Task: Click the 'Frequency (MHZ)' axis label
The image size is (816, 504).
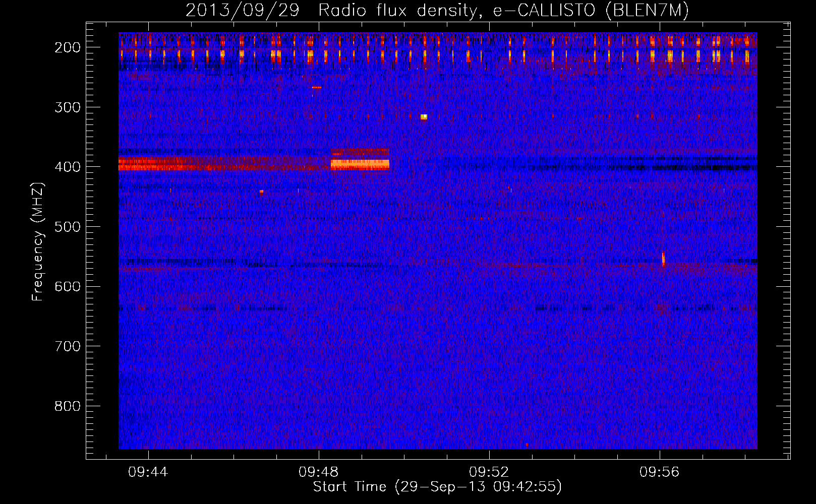Action: pyautogui.click(x=38, y=242)
